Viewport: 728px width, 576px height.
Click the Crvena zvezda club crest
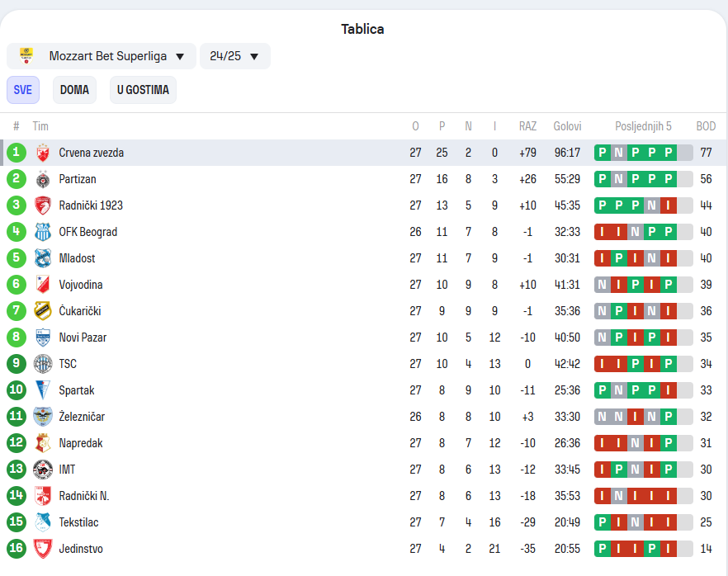pos(43,153)
